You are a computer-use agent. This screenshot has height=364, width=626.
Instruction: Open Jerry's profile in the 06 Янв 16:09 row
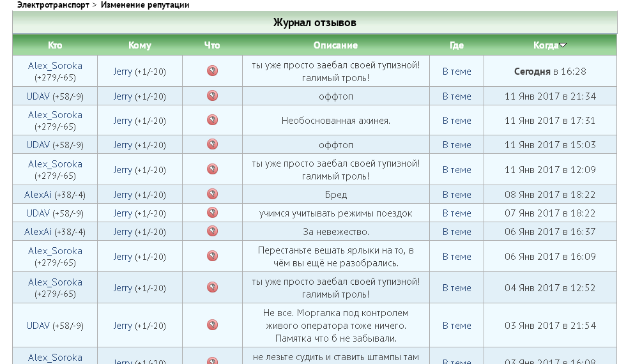point(123,257)
